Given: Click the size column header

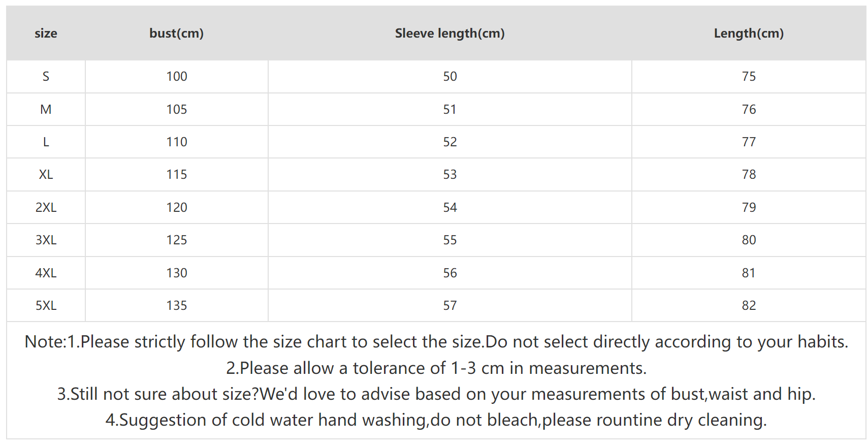Looking at the screenshot, I should (46, 34).
